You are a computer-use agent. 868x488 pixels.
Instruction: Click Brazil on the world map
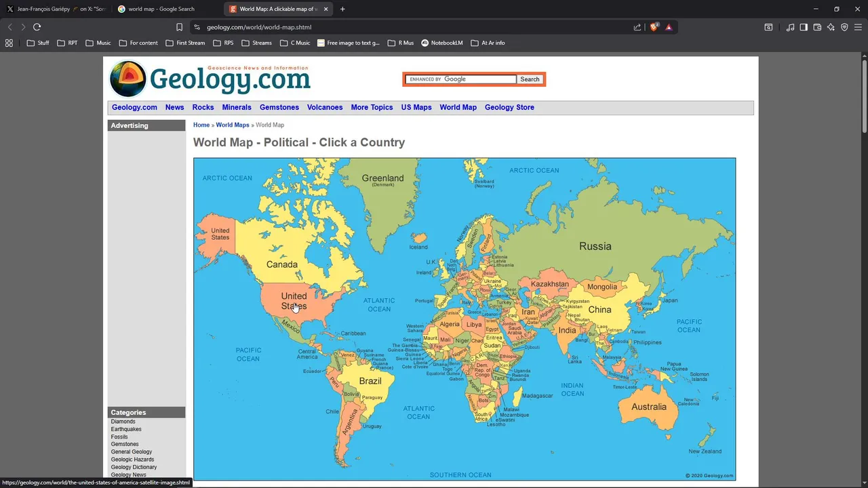click(x=370, y=381)
